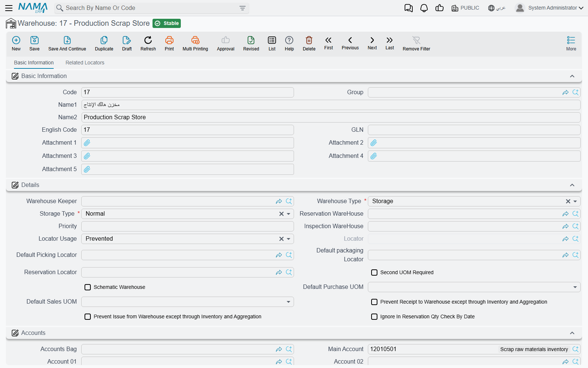Open notifications bell
This screenshot has height=368, width=588.
coord(424,8)
